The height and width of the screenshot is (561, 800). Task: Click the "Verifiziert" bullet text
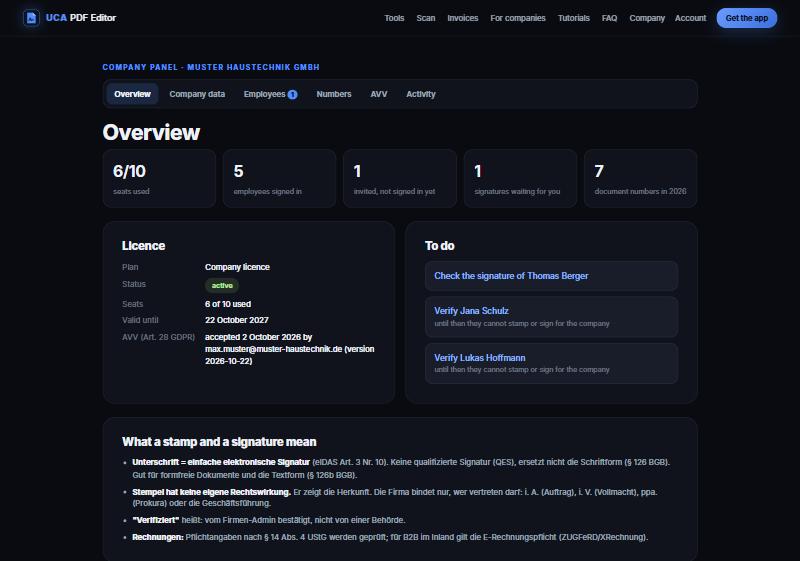click(x=268, y=520)
